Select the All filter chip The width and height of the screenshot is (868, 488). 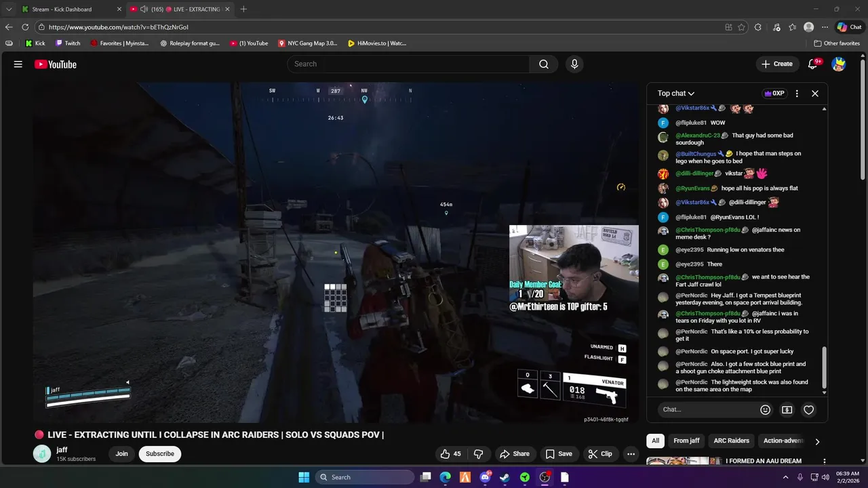[655, 441]
